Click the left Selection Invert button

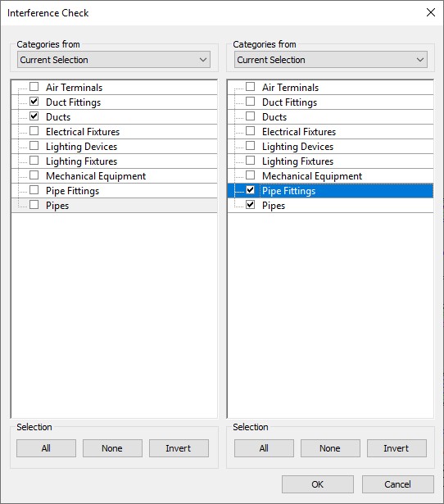(x=179, y=448)
